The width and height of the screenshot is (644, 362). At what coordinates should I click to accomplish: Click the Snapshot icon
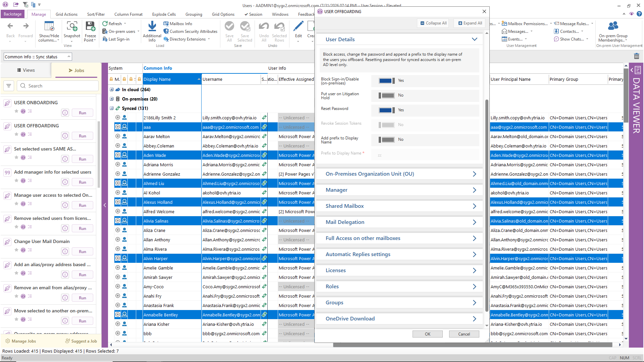click(72, 26)
